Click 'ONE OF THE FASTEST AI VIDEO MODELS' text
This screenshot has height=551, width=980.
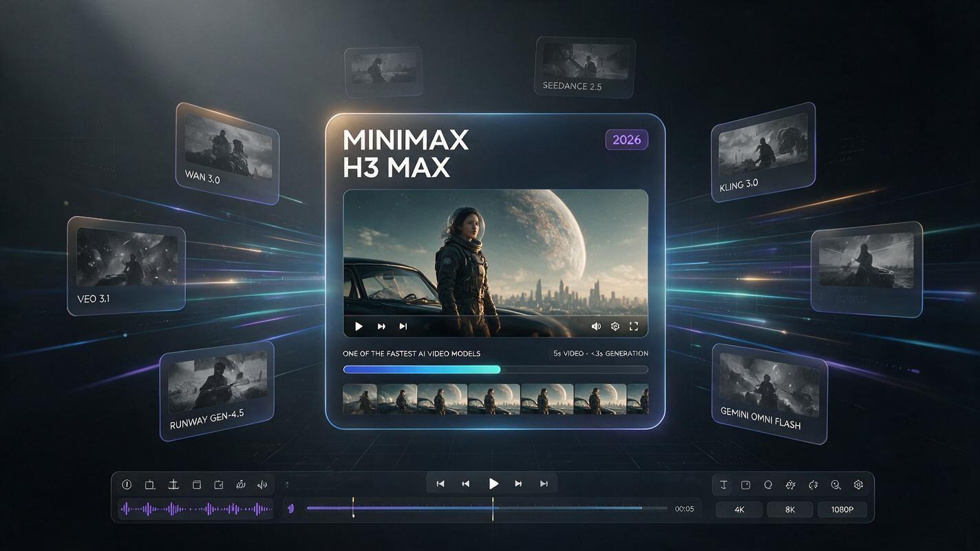pos(412,353)
